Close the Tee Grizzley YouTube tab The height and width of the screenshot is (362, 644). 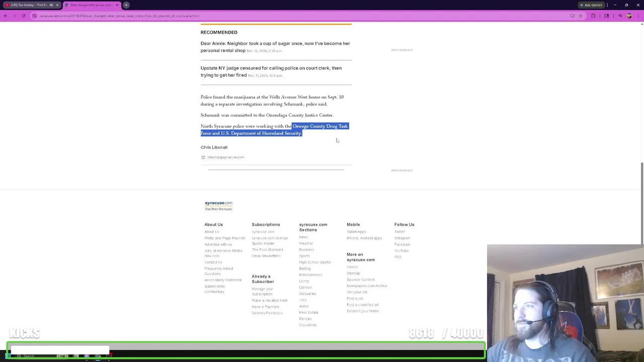tap(57, 5)
